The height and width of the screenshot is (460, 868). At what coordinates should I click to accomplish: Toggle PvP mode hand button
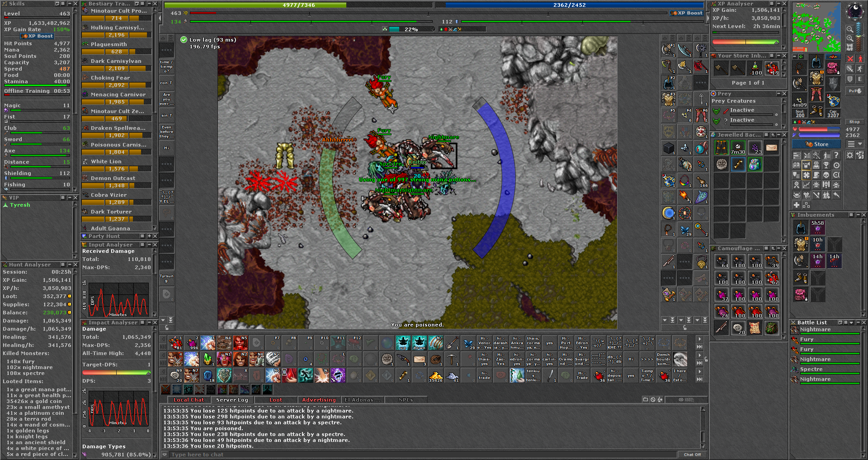point(855,91)
